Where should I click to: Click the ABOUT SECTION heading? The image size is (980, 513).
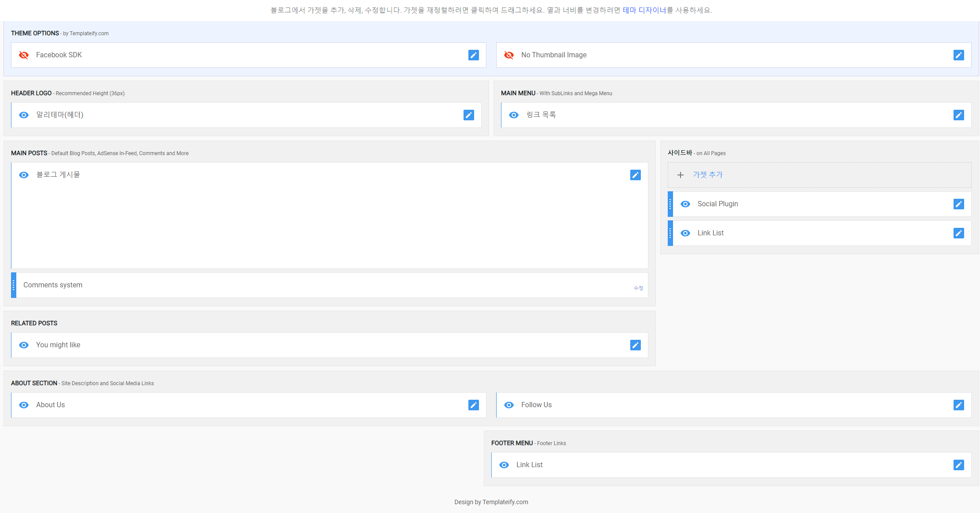[34, 383]
